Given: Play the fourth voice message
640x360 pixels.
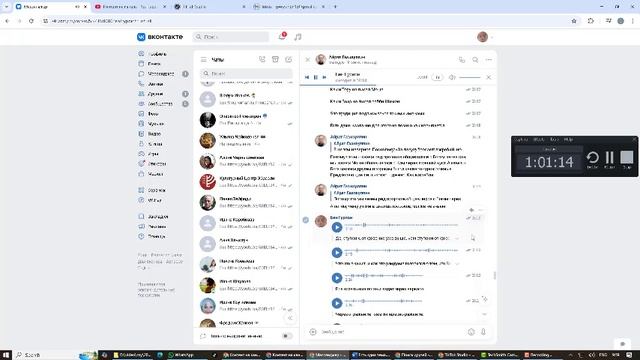Looking at the screenshot, I should pyautogui.click(x=337, y=303).
